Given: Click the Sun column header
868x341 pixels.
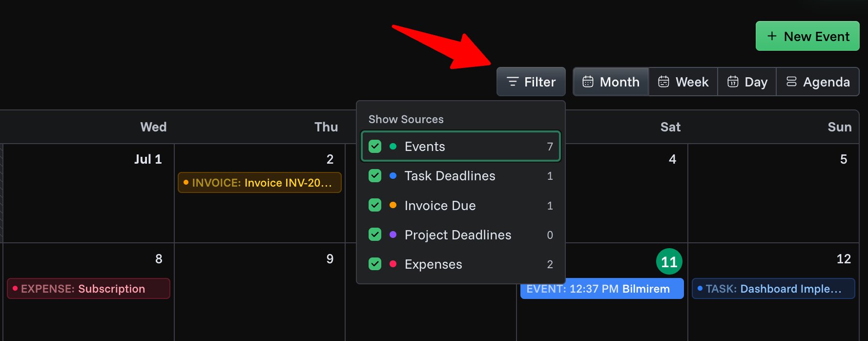Looking at the screenshot, I should tap(840, 127).
